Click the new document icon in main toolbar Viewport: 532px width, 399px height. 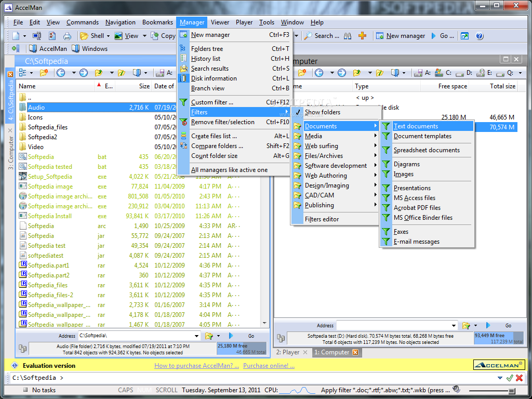(x=16, y=36)
